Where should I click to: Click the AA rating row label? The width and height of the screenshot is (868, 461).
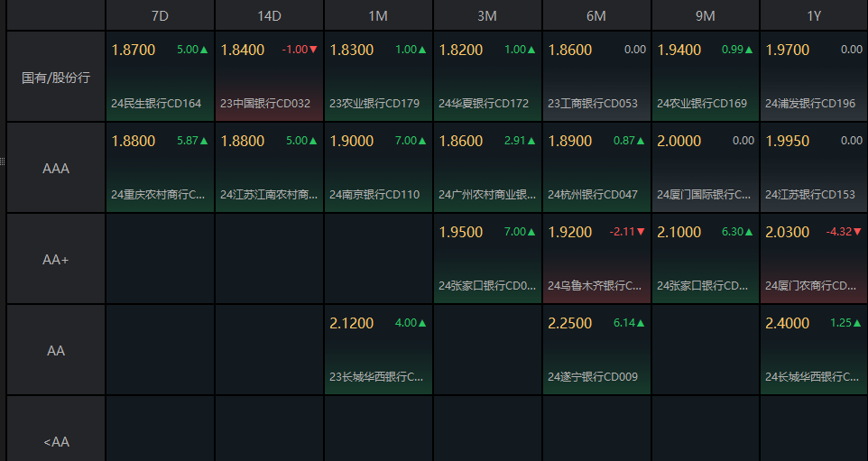point(56,350)
